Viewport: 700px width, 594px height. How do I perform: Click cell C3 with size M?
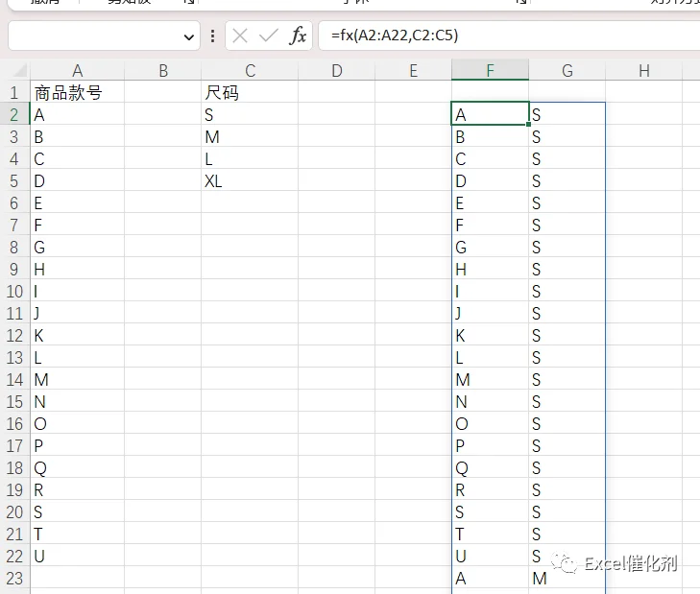[x=250, y=136]
